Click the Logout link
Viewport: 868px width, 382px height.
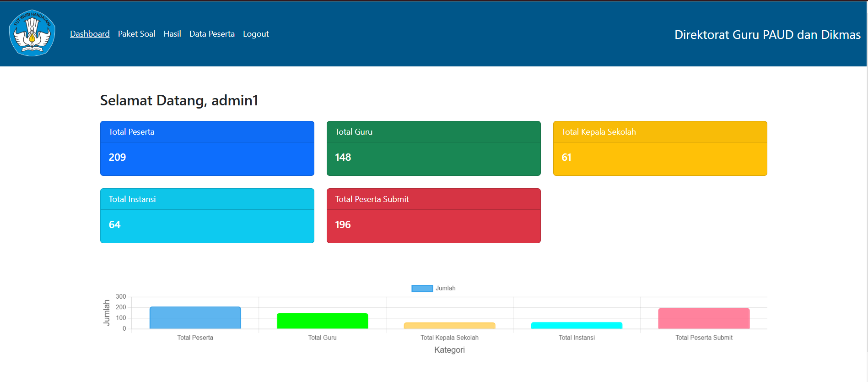256,34
